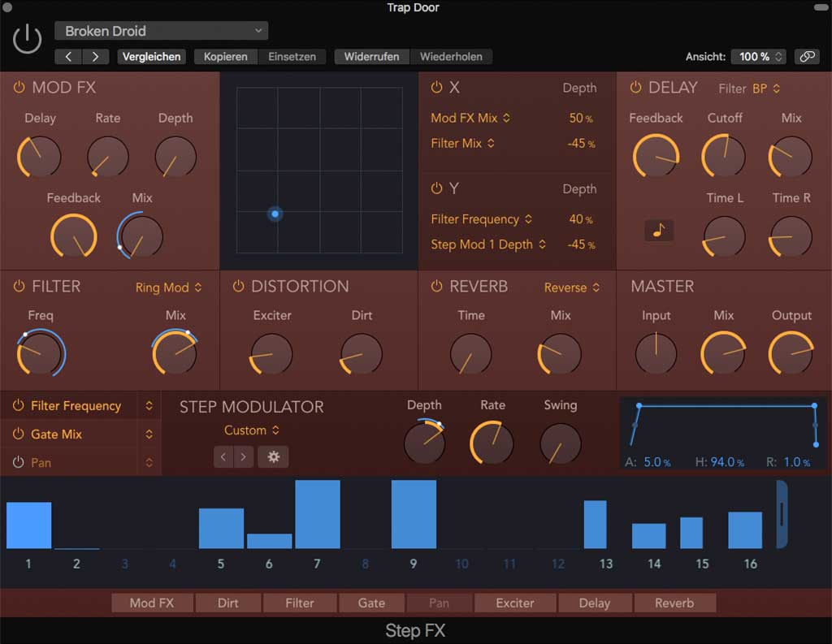Click the delay tempo sync note icon

click(x=659, y=231)
